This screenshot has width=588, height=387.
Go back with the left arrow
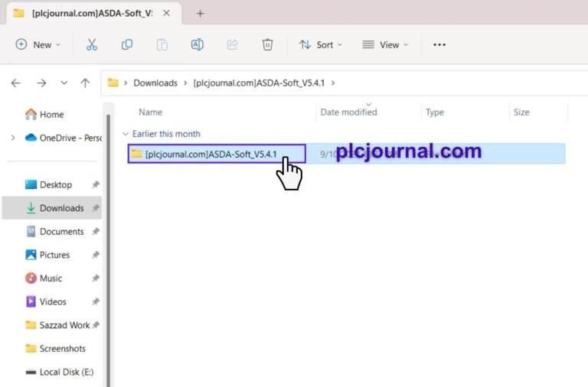[x=16, y=83]
